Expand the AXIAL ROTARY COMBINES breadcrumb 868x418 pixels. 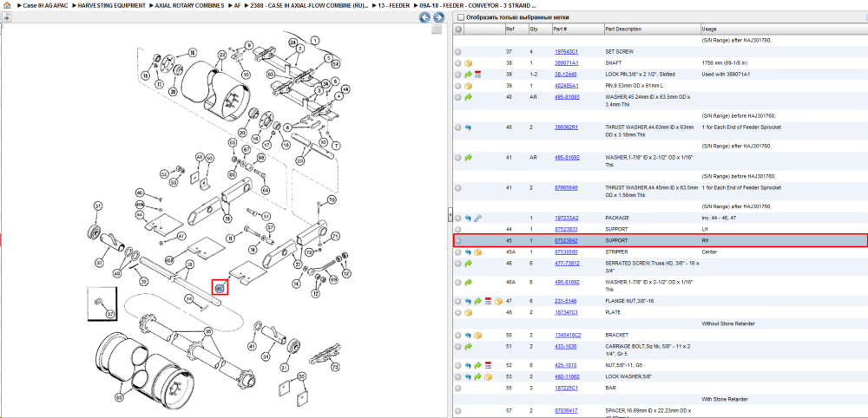(x=188, y=5)
